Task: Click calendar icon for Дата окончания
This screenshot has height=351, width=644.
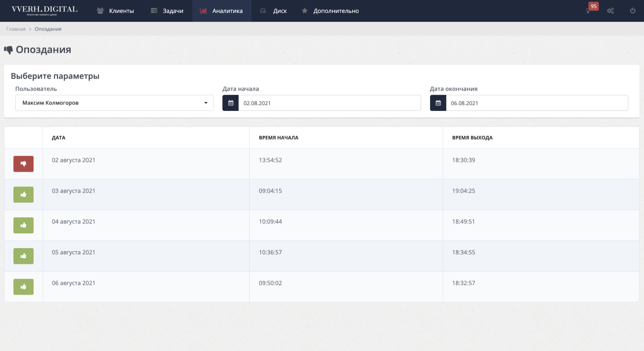Action: pos(438,103)
